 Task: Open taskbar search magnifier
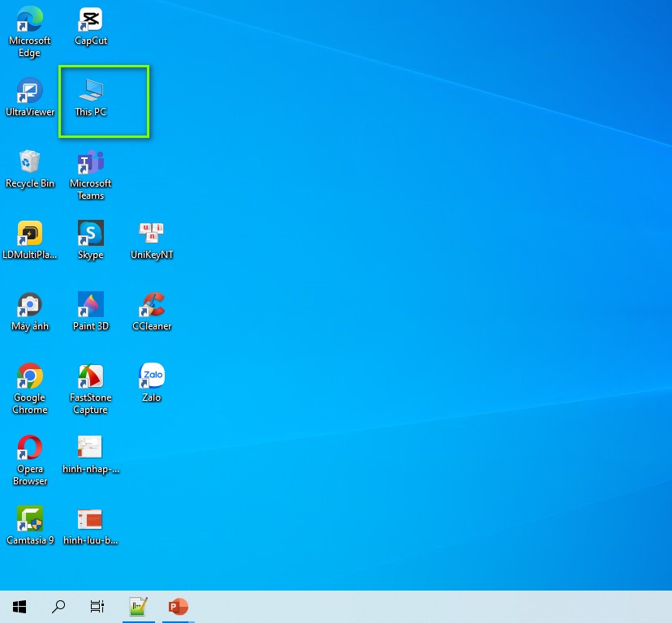coord(58,606)
